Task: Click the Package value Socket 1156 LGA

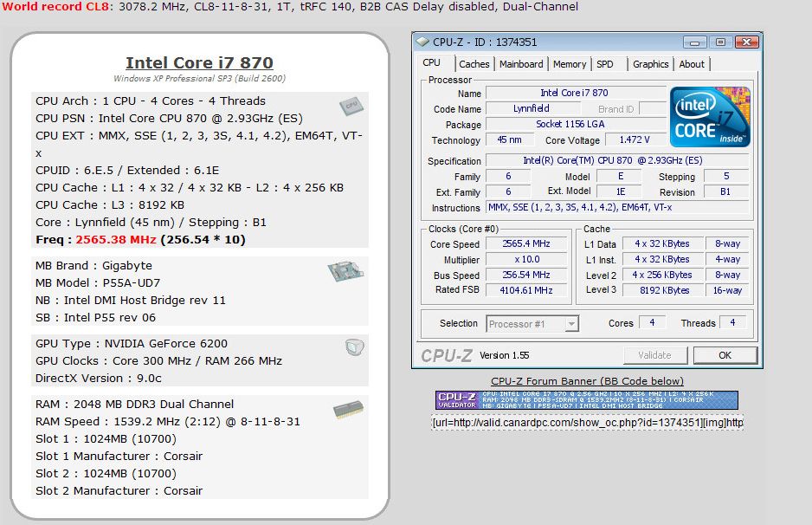Action: (575, 124)
